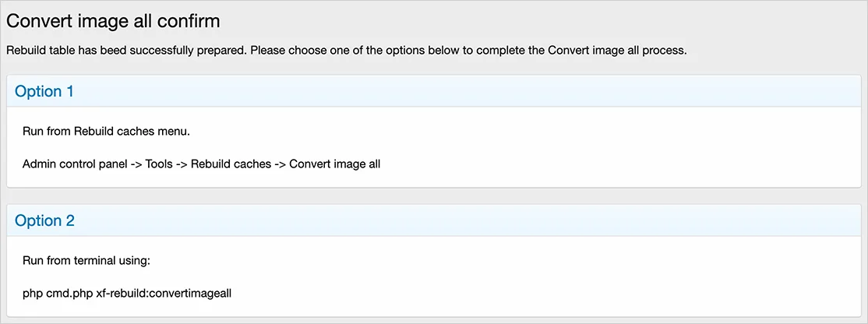The width and height of the screenshot is (868, 324).
Task: Click the "Run from terminal using:" line
Action: (x=80, y=260)
